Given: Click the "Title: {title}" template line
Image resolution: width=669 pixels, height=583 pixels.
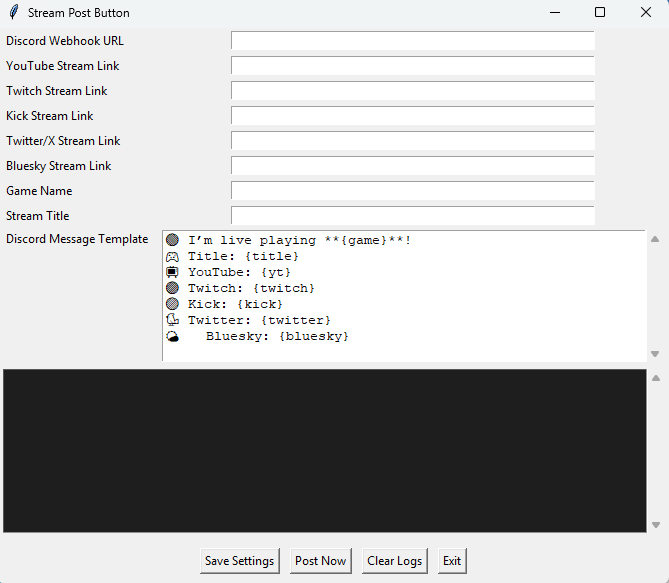Looking at the screenshot, I should tap(243, 256).
